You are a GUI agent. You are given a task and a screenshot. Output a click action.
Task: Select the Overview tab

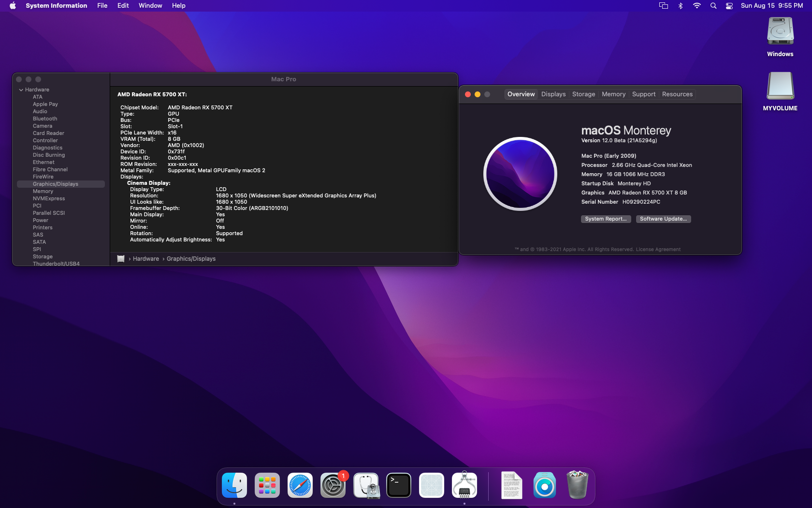click(521, 94)
